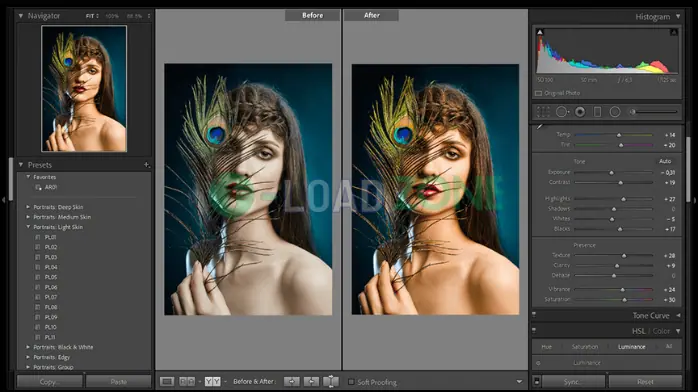Click the HSL targeted adjustment tool
The height and width of the screenshot is (392, 698).
[538, 363]
